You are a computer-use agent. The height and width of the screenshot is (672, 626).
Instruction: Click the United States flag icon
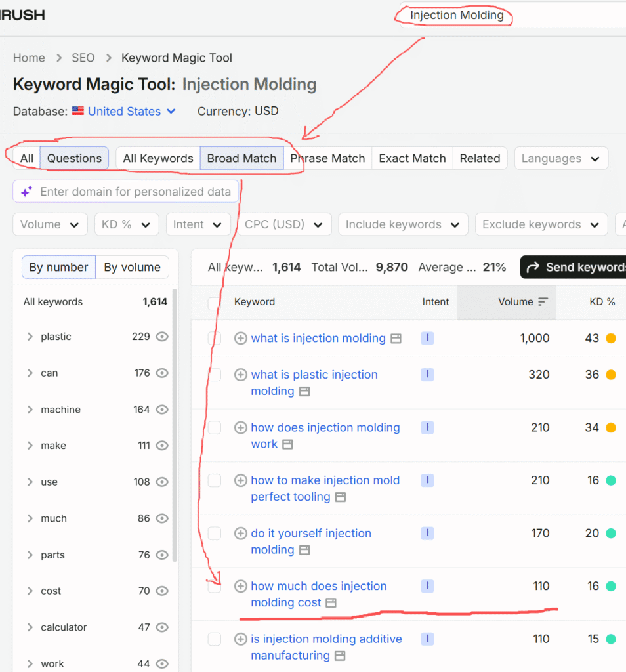pyautogui.click(x=77, y=111)
